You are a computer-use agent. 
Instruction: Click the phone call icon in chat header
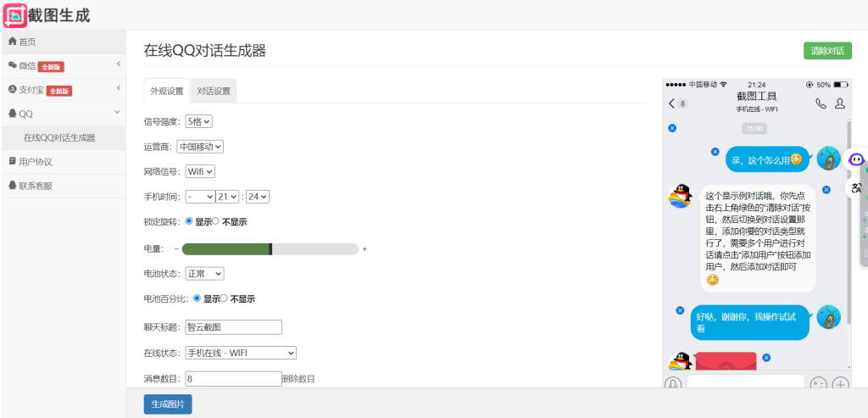tap(821, 103)
